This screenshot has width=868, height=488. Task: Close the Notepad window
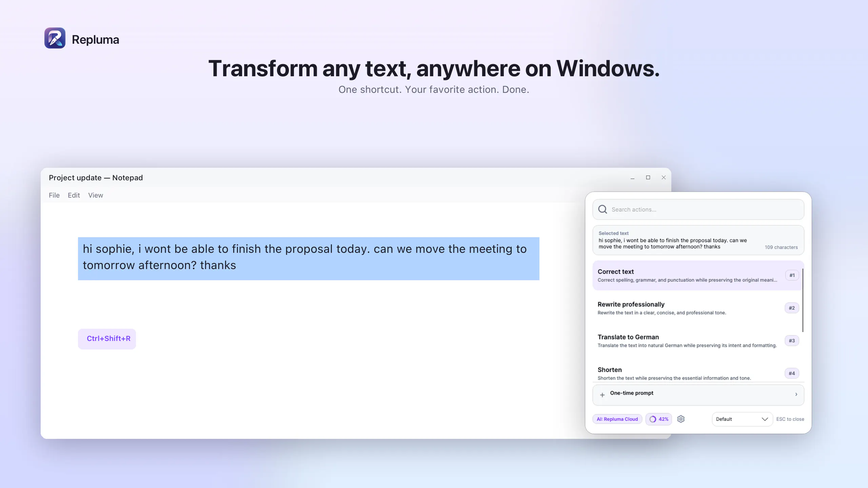pos(664,178)
